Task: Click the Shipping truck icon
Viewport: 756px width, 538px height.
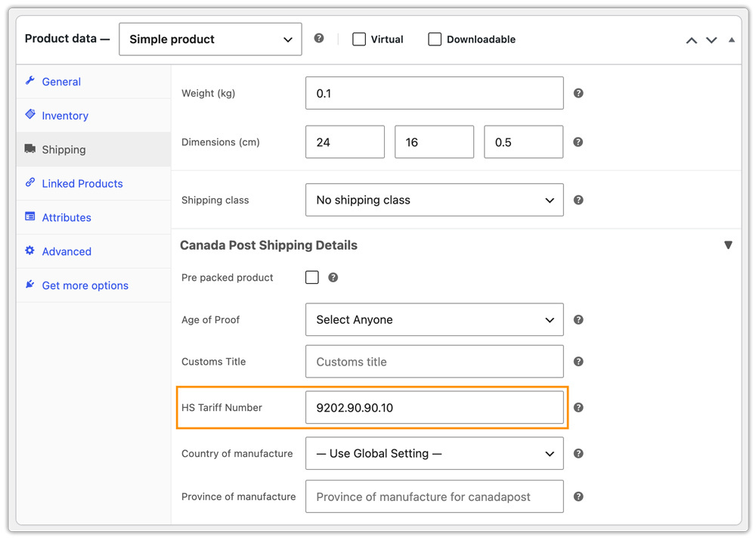Action: [30, 148]
